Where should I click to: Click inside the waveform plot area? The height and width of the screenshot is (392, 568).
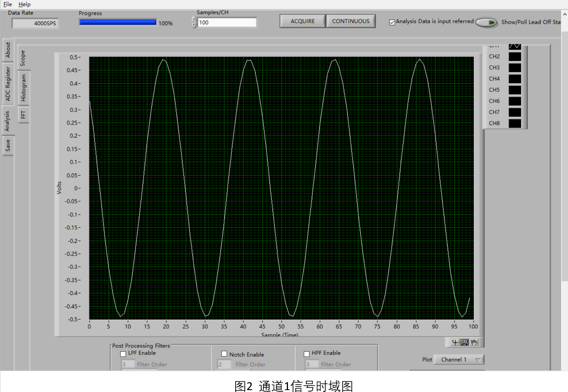point(282,188)
